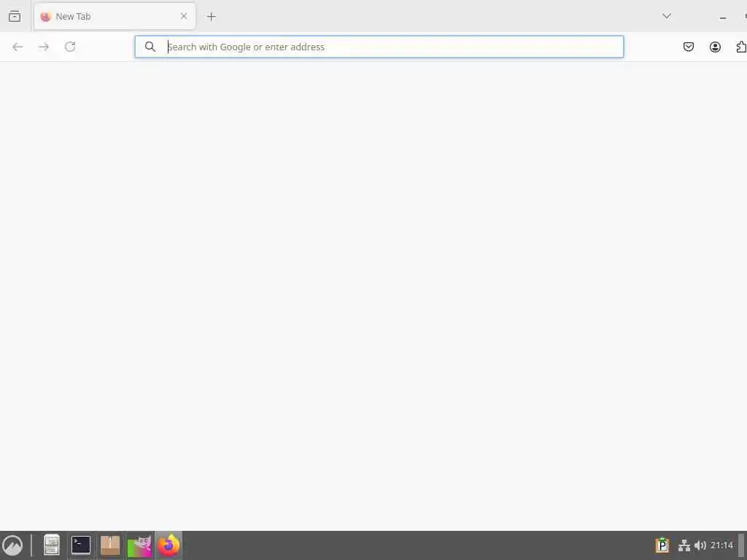Launch the file manager from taskbar
The image size is (747, 560).
pyautogui.click(x=52, y=545)
